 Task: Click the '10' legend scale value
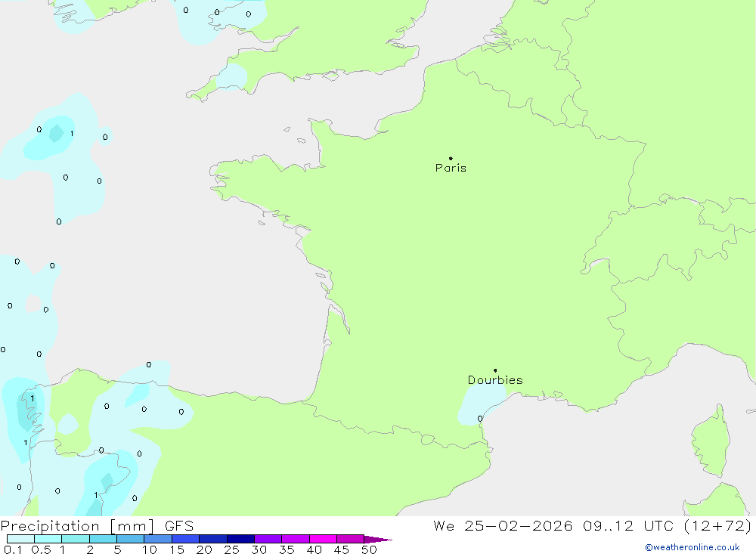point(150,549)
